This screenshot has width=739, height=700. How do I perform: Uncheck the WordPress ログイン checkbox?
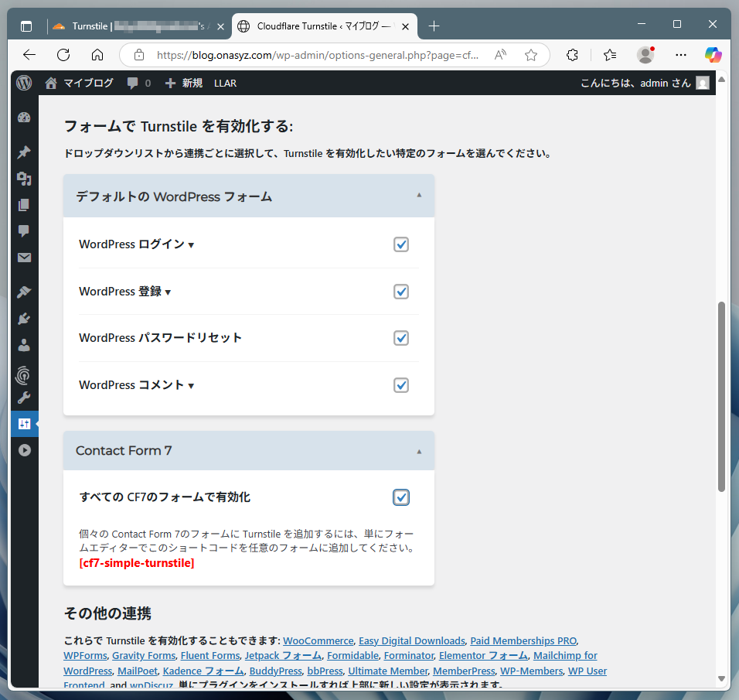tap(400, 244)
